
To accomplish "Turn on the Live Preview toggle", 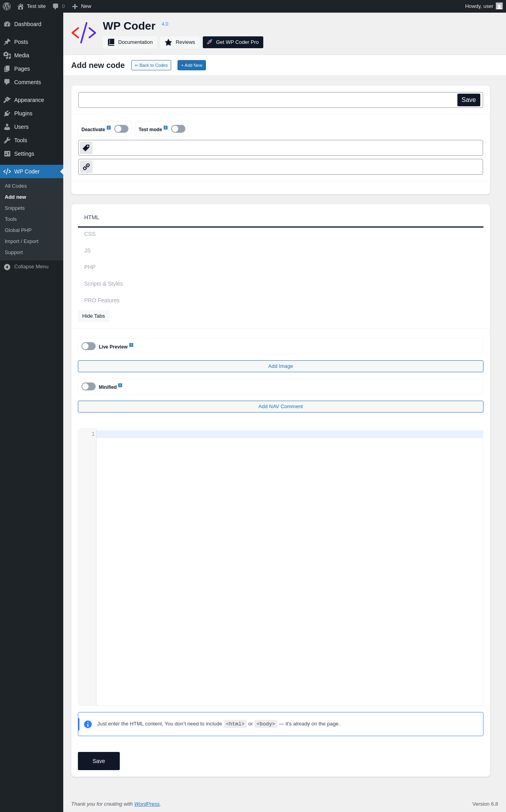I will click(89, 346).
